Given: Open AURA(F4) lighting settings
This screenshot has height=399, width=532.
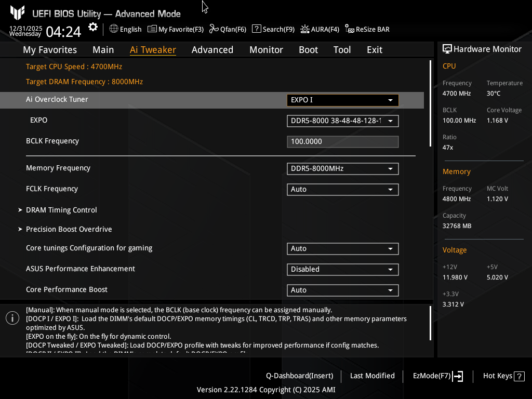Looking at the screenshot, I should [320, 29].
